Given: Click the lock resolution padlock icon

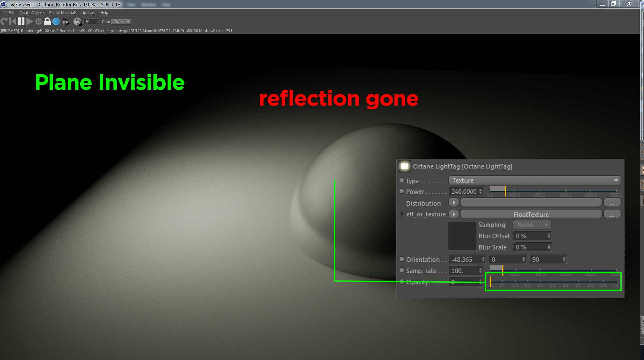Looking at the screenshot, I should coord(47,22).
